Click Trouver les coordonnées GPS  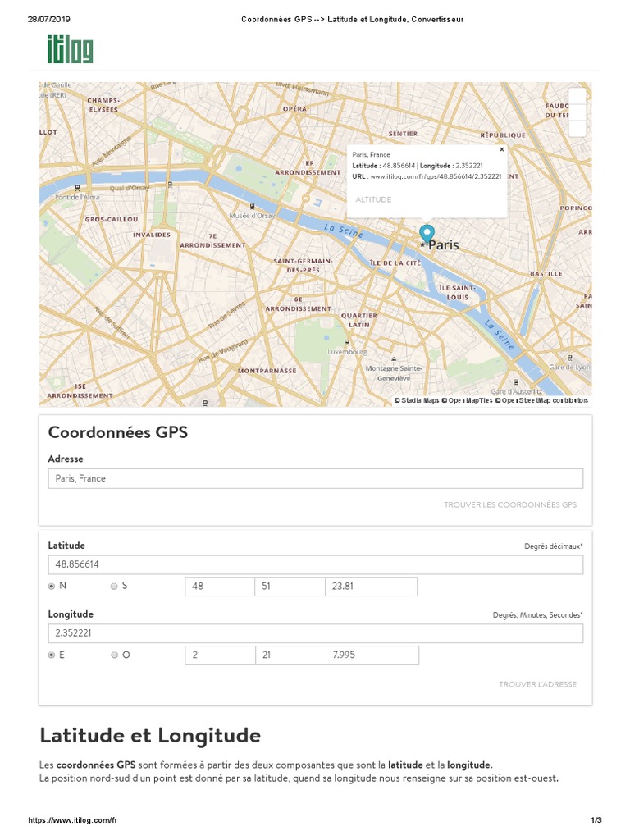pos(509,505)
